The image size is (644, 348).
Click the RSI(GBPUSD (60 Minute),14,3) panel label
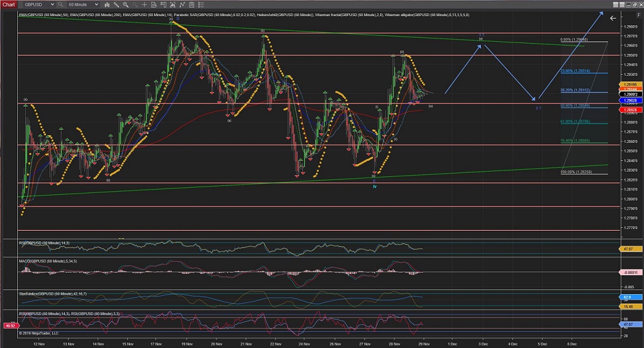point(44,243)
